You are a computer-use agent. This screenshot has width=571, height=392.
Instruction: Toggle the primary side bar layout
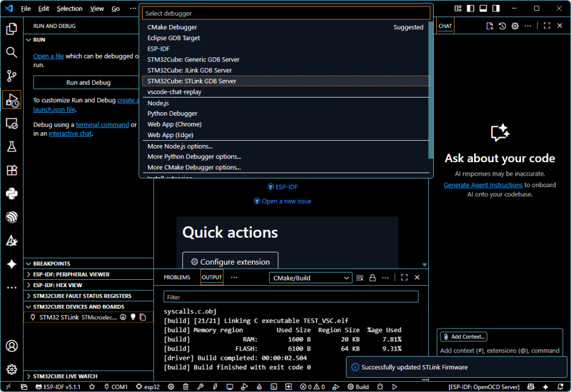click(470, 9)
